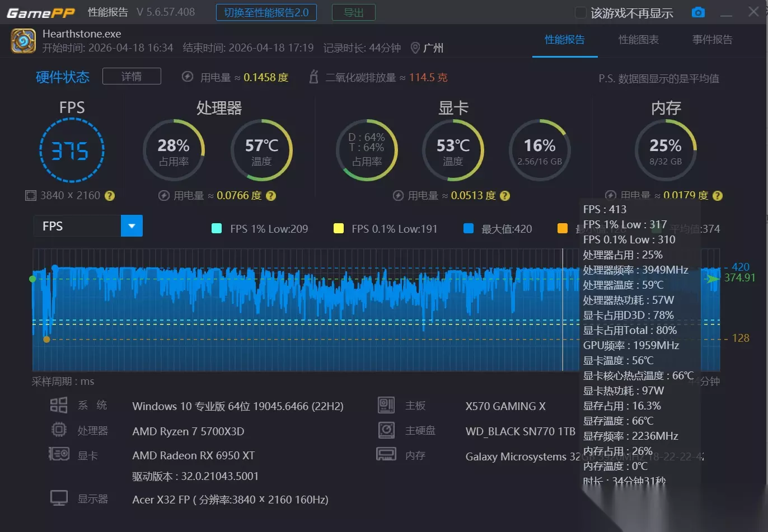The height and width of the screenshot is (532, 768).
Task: Click the Hearthstone game icon
Action: [x=24, y=41]
